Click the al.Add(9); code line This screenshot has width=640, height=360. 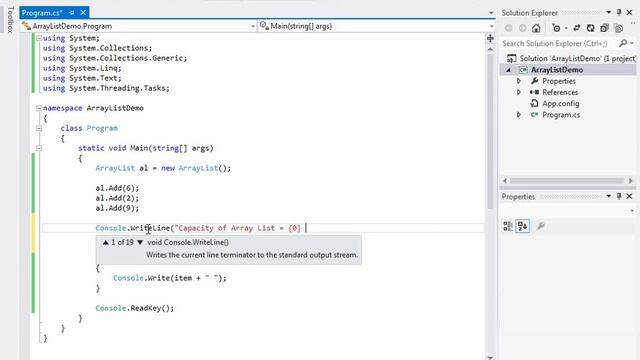point(117,208)
